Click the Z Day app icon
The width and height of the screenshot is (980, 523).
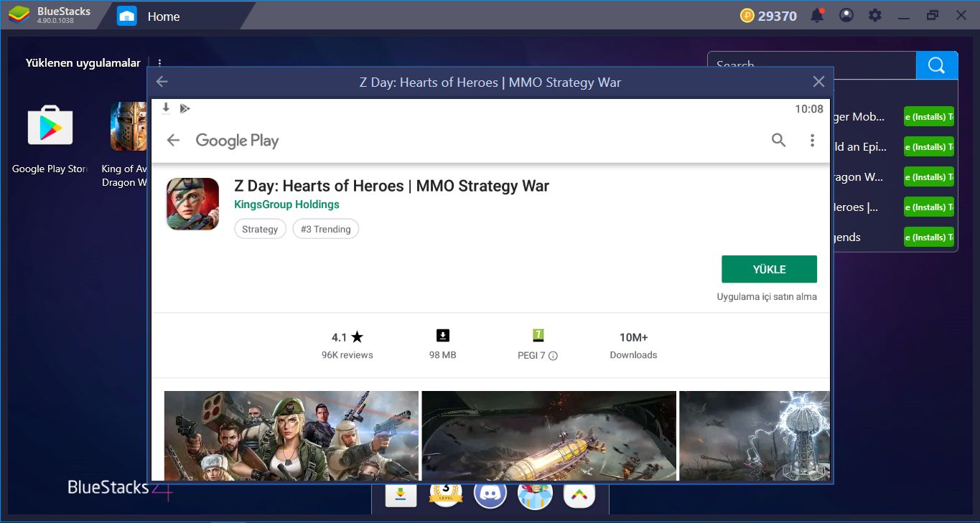pyautogui.click(x=192, y=204)
